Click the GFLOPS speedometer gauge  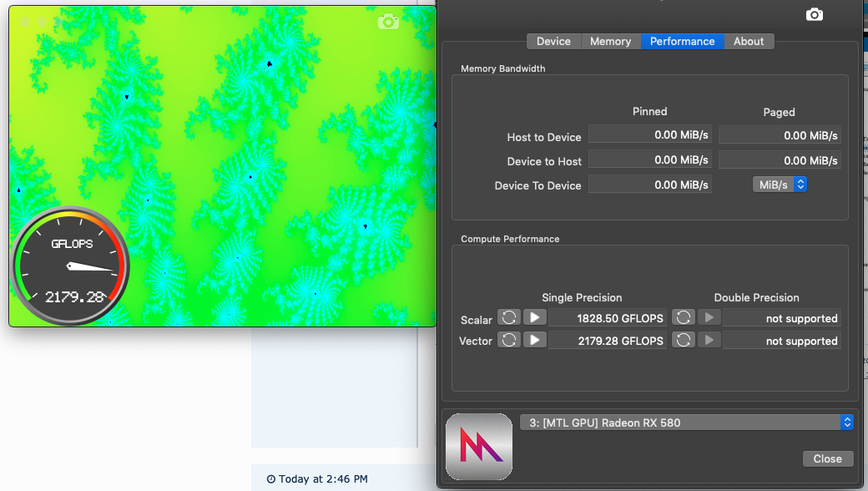point(70,266)
